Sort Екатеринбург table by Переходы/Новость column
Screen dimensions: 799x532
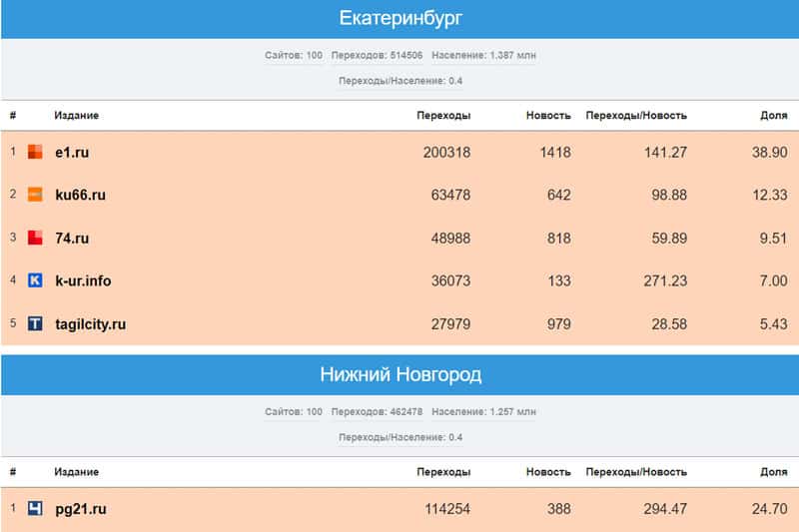tap(636, 116)
